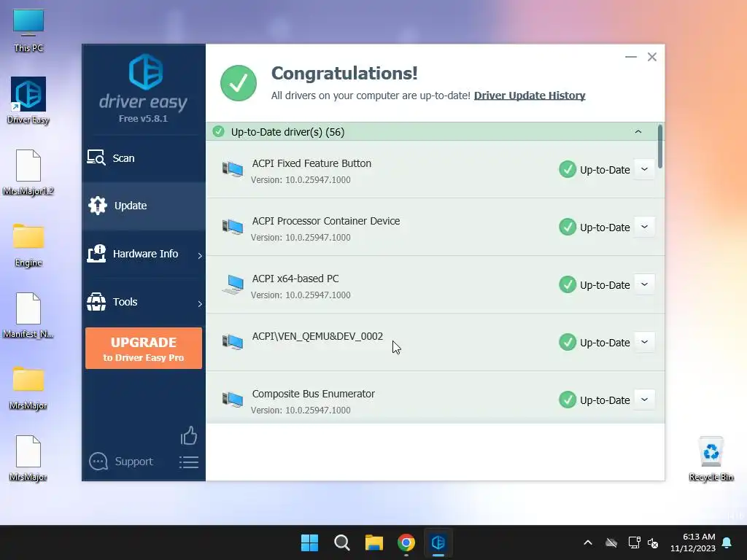Click UPGRADE to Driver Easy Pro button
The height and width of the screenshot is (560, 747).
[144, 348]
